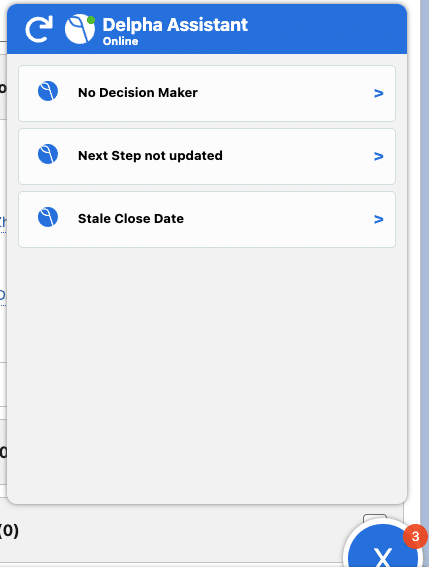Image resolution: width=429 pixels, height=567 pixels.
Task: Click the Delpha icon beside No Decision Maker
Action: [x=48, y=91]
